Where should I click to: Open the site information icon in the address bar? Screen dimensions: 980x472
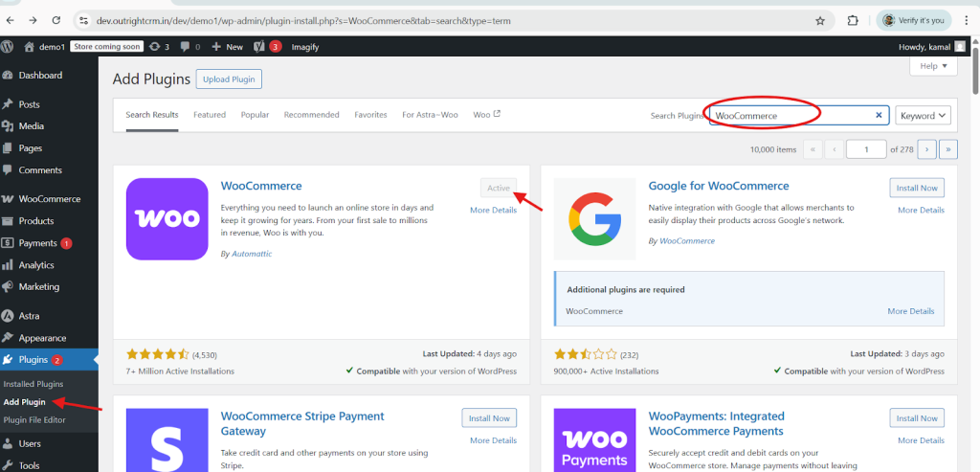[83, 21]
